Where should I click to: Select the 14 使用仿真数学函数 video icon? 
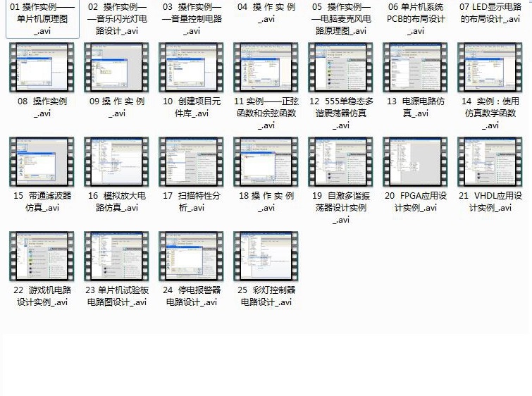[x=490, y=67]
